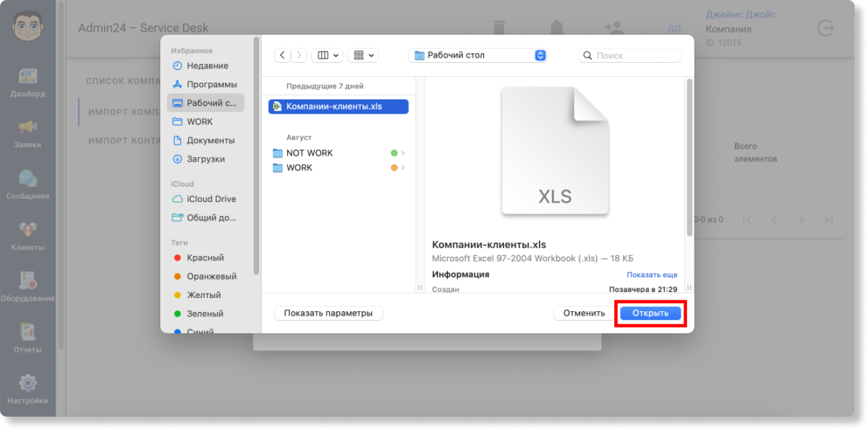The height and width of the screenshot is (430, 868).
Task: Open Настройки gear in Admin24 sidebar
Action: coord(28,390)
